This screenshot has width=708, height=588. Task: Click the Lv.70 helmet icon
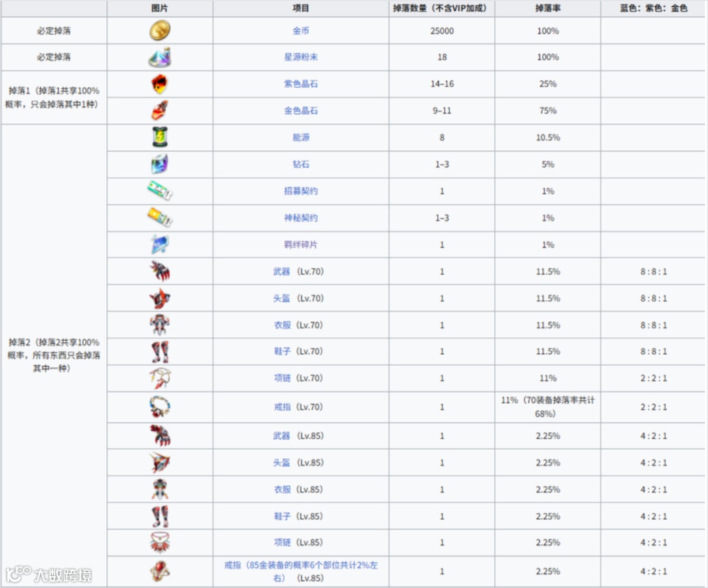coord(160,298)
